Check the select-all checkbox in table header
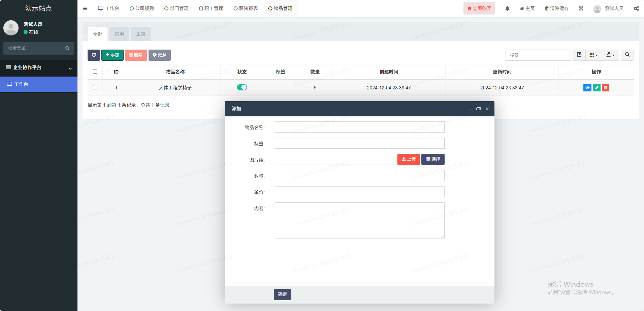The width and height of the screenshot is (644, 311). pyautogui.click(x=95, y=72)
